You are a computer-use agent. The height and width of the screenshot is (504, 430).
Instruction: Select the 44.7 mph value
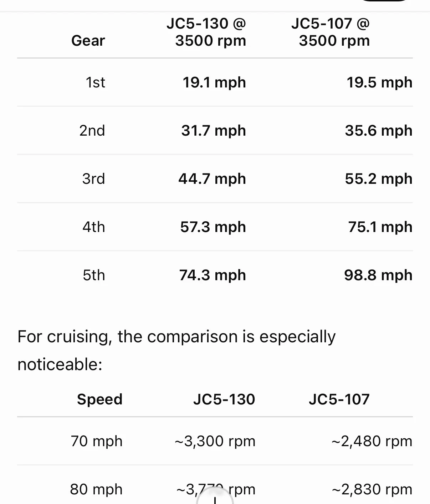pos(212,179)
